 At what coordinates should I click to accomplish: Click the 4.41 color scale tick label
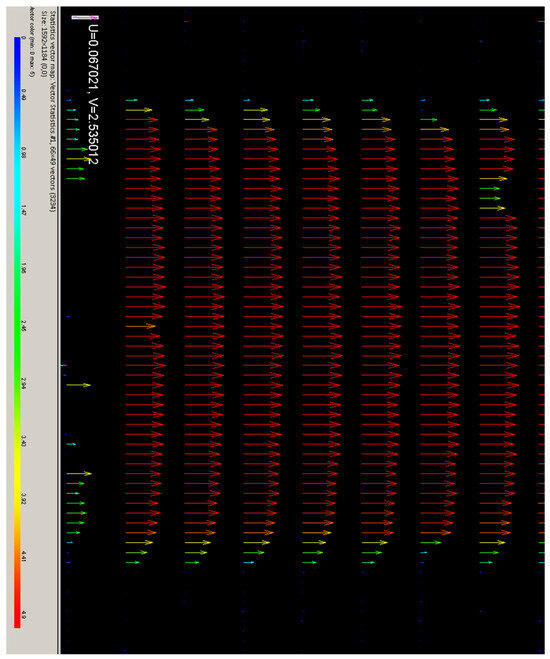point(24,556)
